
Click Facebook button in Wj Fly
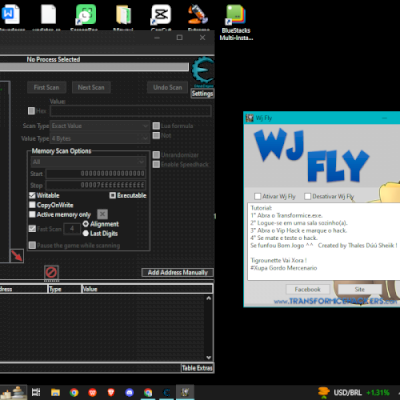307,289
